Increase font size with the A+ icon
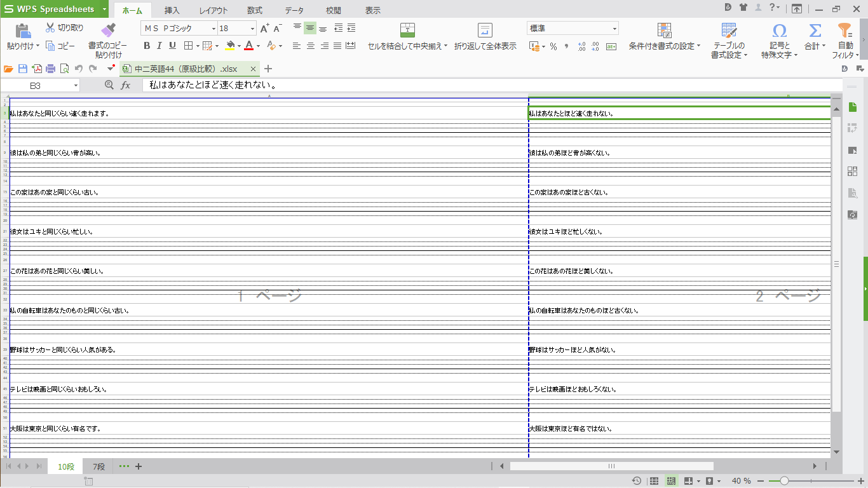Image resolution: width=868 pixels, height=488 pixels. coord(265,28)
